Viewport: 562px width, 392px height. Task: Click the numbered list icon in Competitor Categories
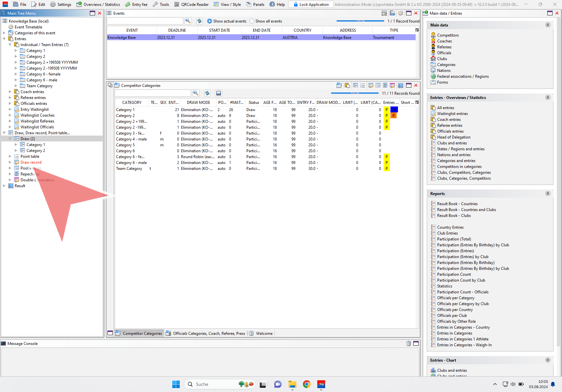[x=362, y=85]
